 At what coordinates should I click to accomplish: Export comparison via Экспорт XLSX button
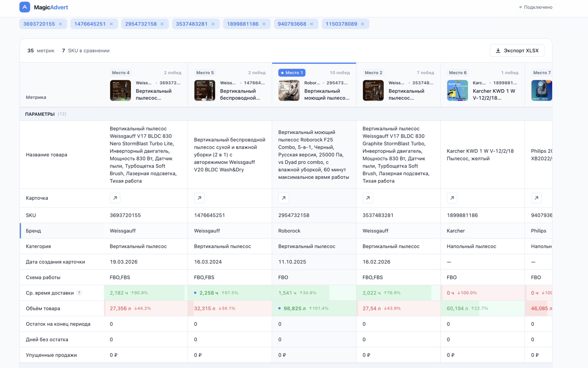tap(517, 51)
